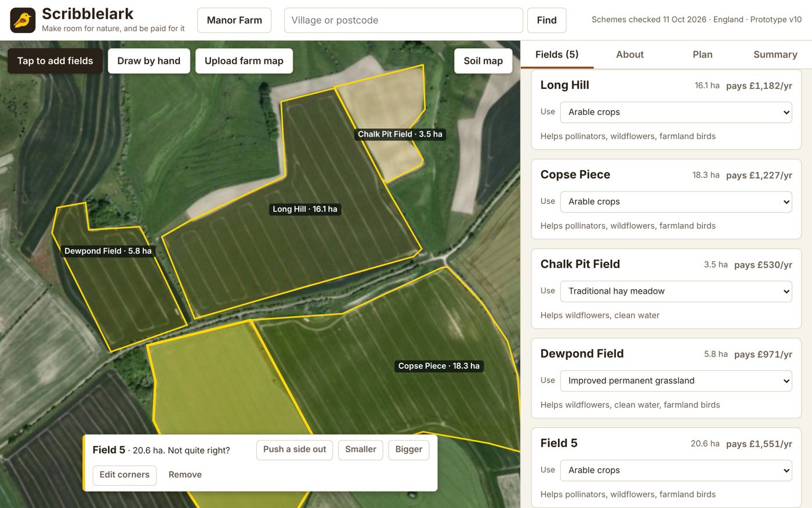Remove Field 5 from the map
The height and width of the screenshot is (508, 812).
[185, 475]
